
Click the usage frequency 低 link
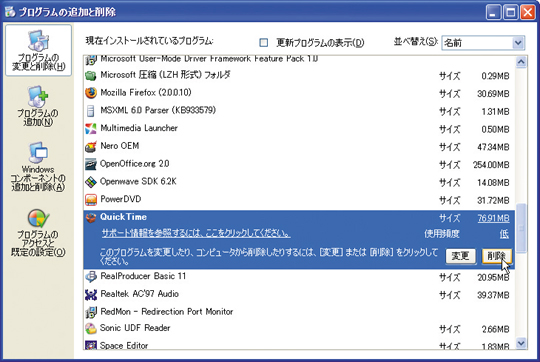tap(504, 234)
